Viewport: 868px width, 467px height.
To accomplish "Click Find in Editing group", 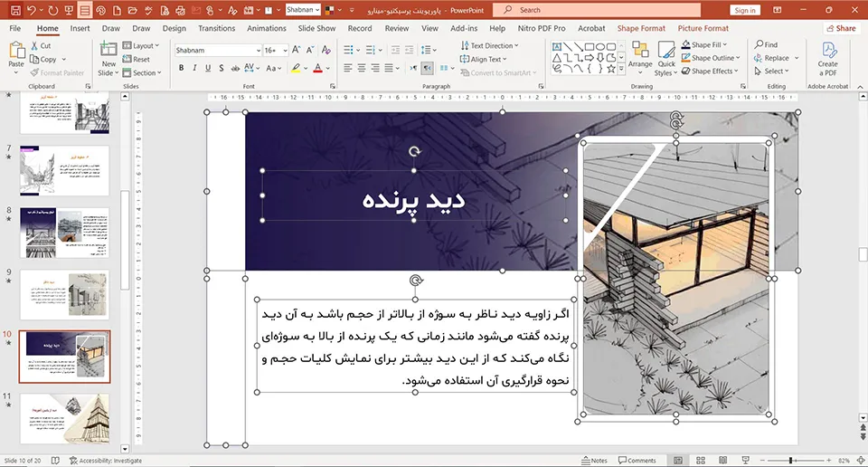I will point(766,44).
